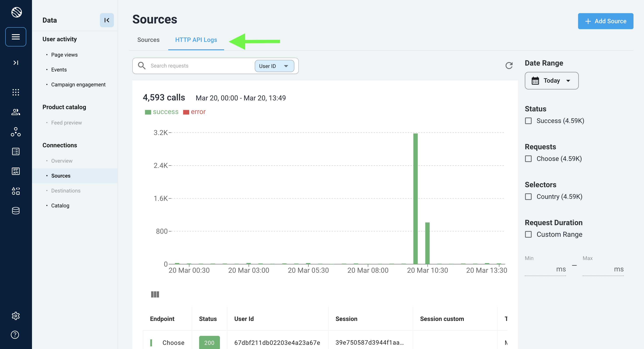The width and height of the screenshot is (644, 349).
Task: Click the users/people icon in left rail
Action: (x=16, y=112)
